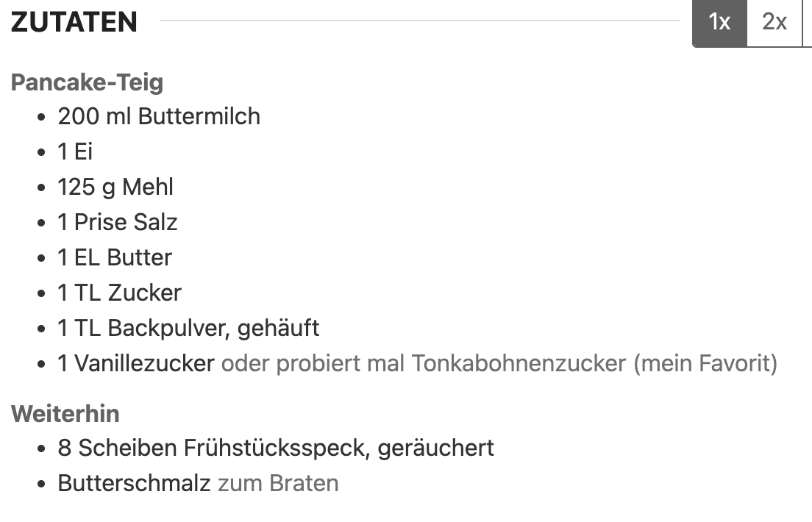Select the 1 TL Zucker ingredient
Screen dimensions: 812x522
(120, 293)
